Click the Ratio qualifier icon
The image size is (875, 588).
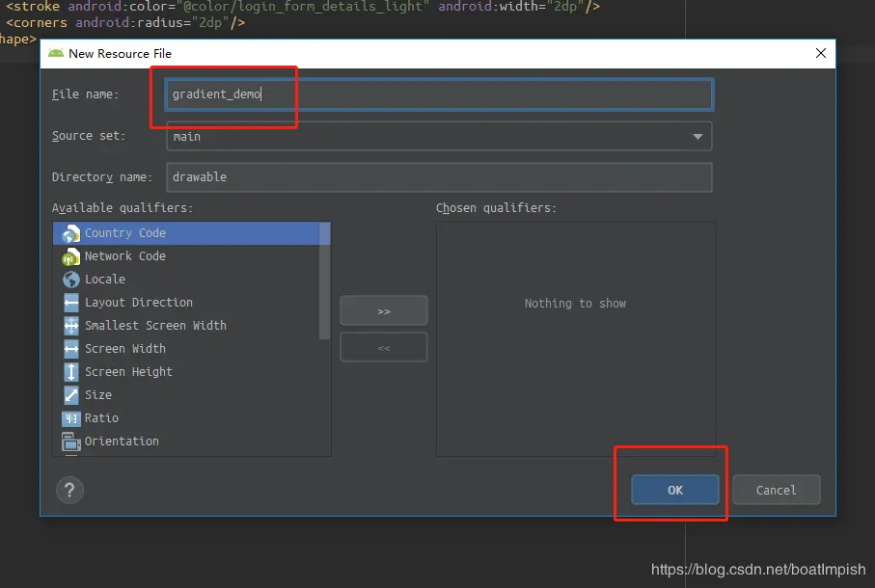70,418
